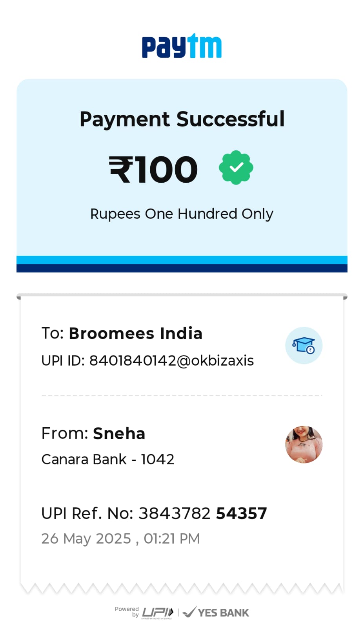Tap the YES BANK logo
The width and height of the screenshot is (364, 628).
pyautogui.click(x=216, y=612)
